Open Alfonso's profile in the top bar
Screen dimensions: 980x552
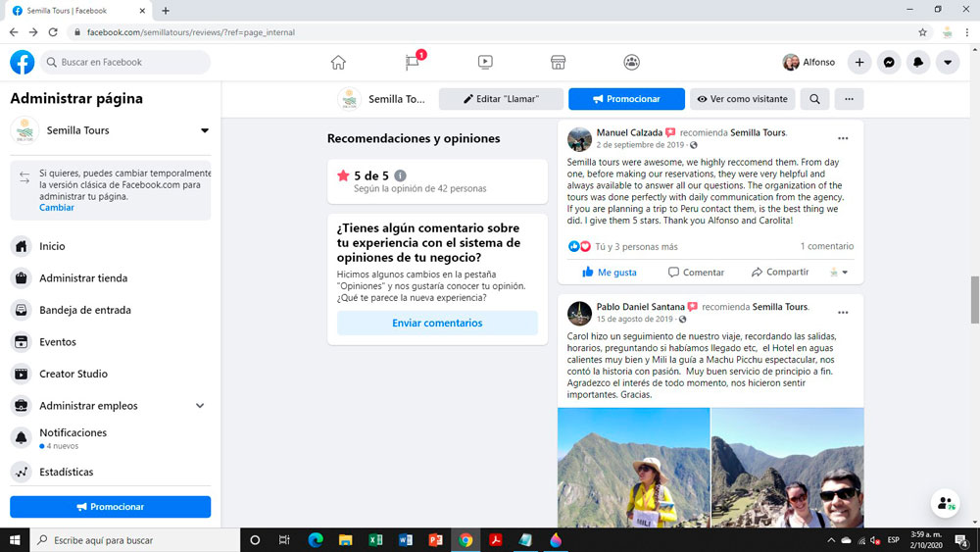808,62
